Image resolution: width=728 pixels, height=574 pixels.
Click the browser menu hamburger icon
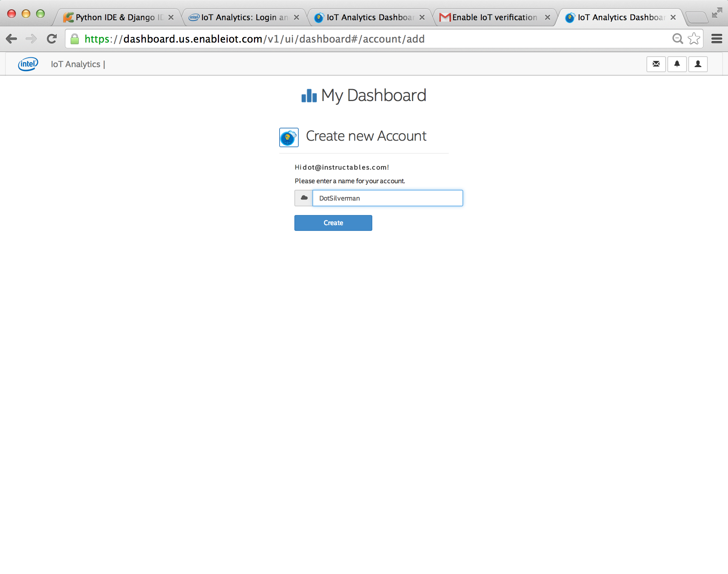click(717, 39)
